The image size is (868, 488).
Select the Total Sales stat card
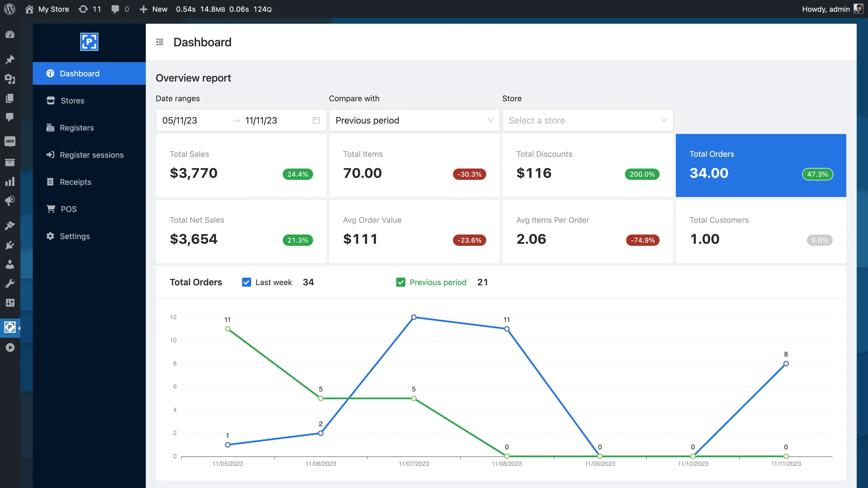point(241,165)
